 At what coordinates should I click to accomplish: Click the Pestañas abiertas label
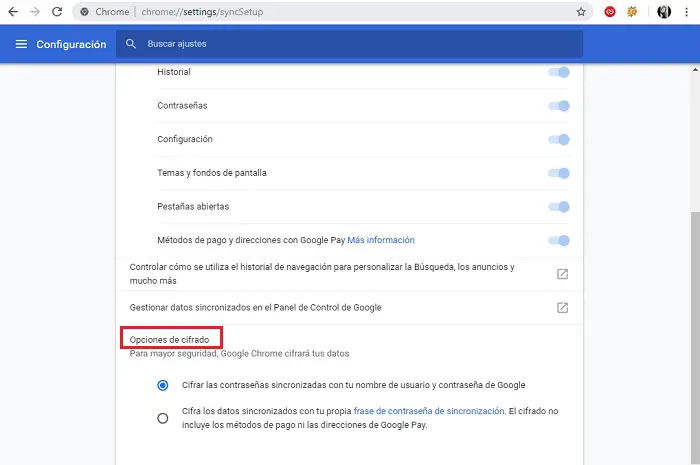click(x=193, y=207)
